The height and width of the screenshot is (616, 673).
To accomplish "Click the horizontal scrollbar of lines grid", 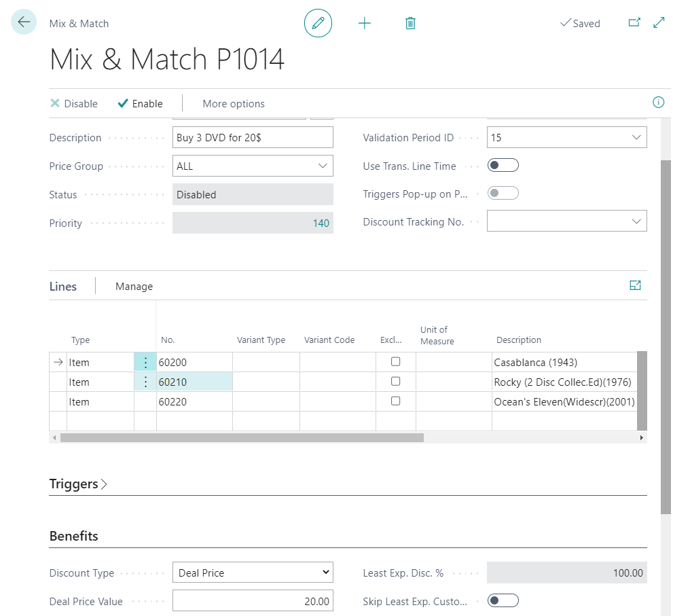I will (x=242, y=438).
